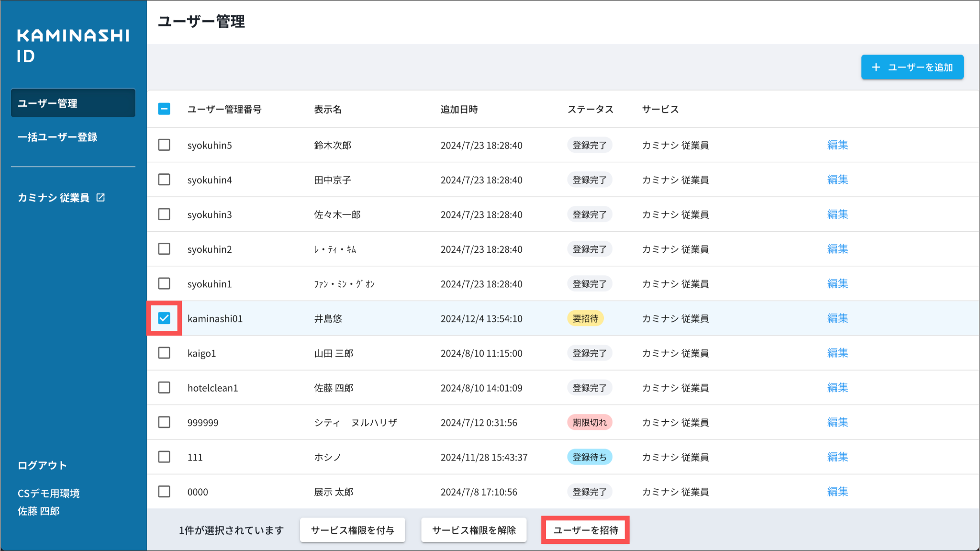Viewport: 980px width, 551px height.
Task: Click the yellow 要招待 status badge
Action: [585, 318]
